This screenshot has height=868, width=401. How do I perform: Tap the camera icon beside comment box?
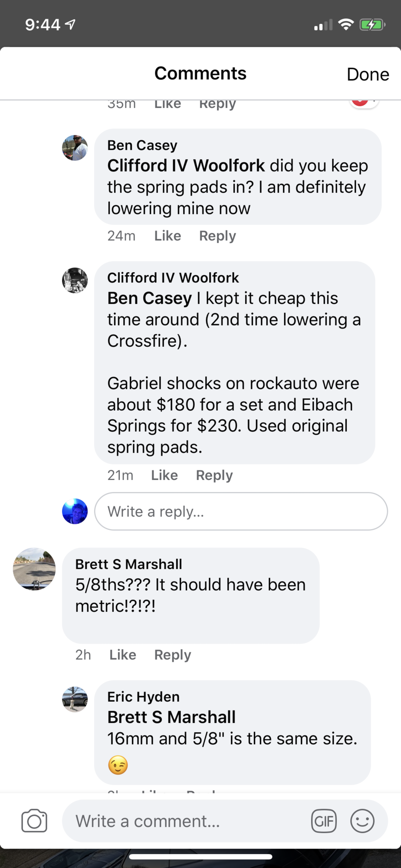pyautogui.click(x=34, y=821)
